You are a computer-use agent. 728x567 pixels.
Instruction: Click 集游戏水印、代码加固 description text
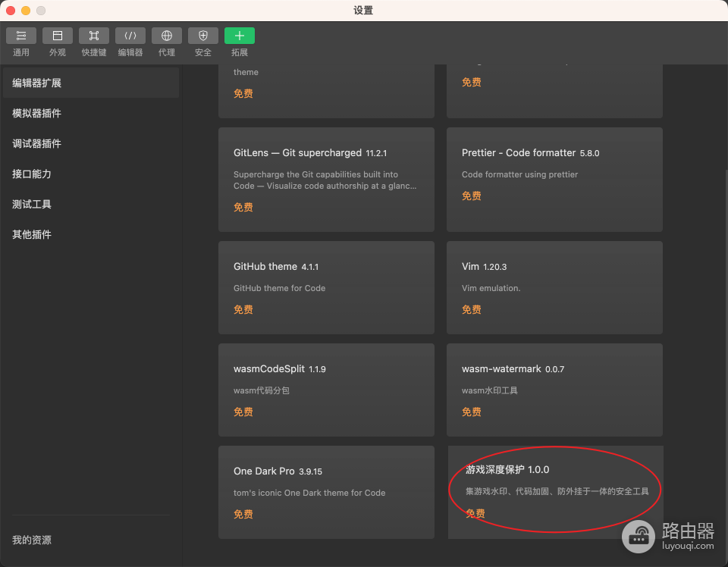(x=557, y=491)
